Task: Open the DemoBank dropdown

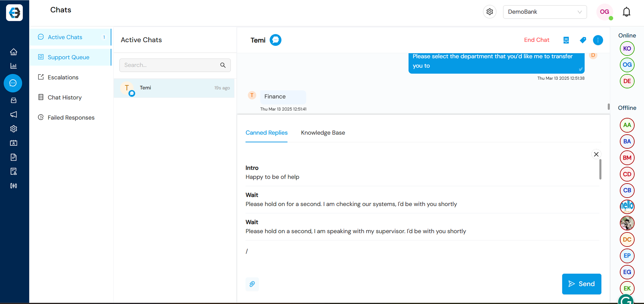Action: [545, 12]
